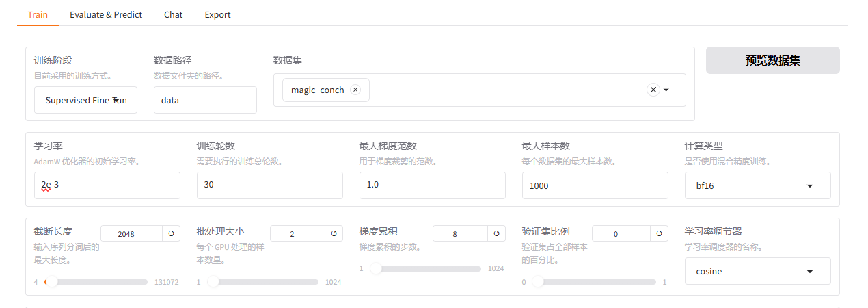This screenshot has width=868, height=308.
Task: Reset the 验证集比例 value icon
Action: [x=660, y=234]
